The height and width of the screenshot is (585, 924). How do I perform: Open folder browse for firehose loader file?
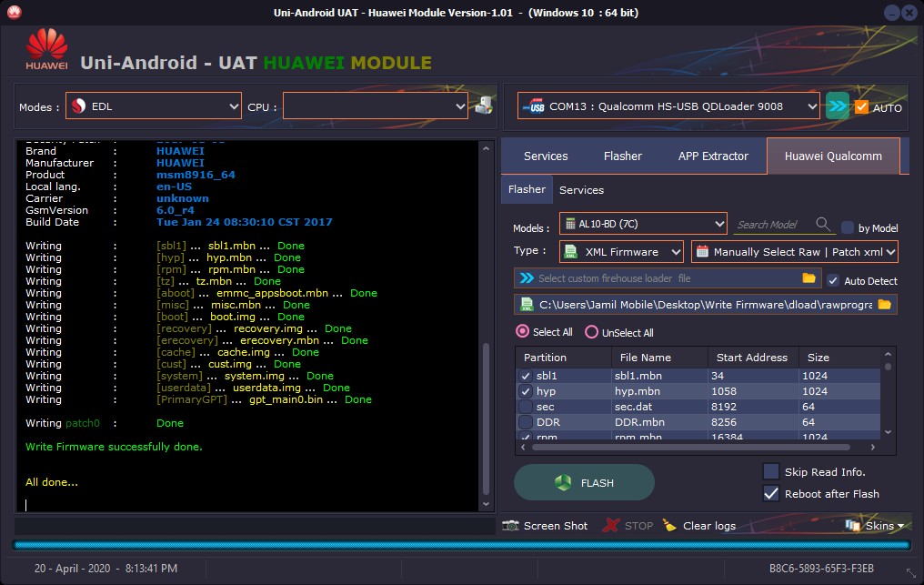tap(809, 277)
